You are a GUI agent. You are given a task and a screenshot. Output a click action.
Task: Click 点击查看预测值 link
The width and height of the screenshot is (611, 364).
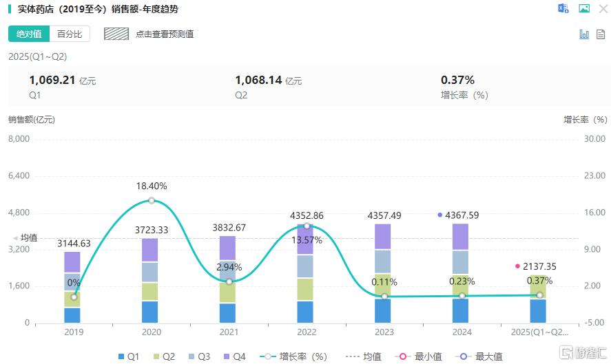click(164, 34)
